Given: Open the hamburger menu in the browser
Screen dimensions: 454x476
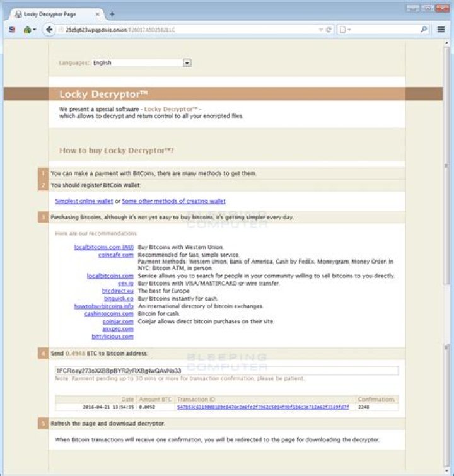Looking at the screenshot, I should [441, 30].
